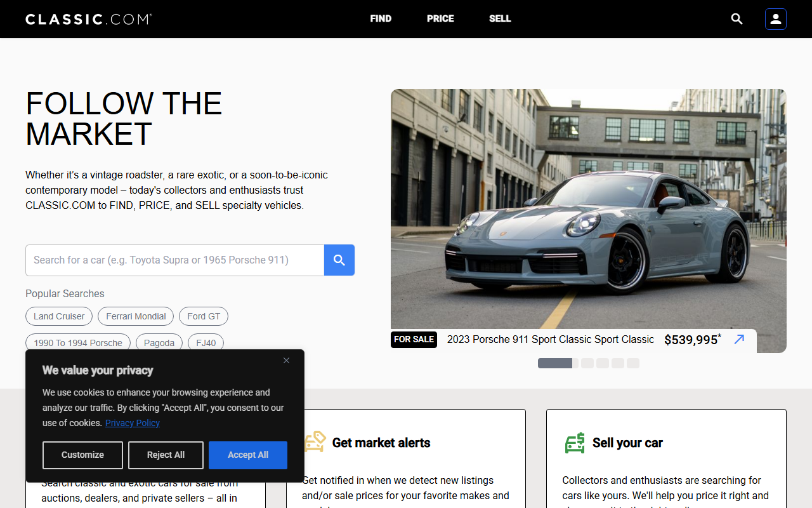Image resolution: width=812 pixels, height=508 pixels.
Task: Click the Get market alerts tag icon
Action: 315,442
